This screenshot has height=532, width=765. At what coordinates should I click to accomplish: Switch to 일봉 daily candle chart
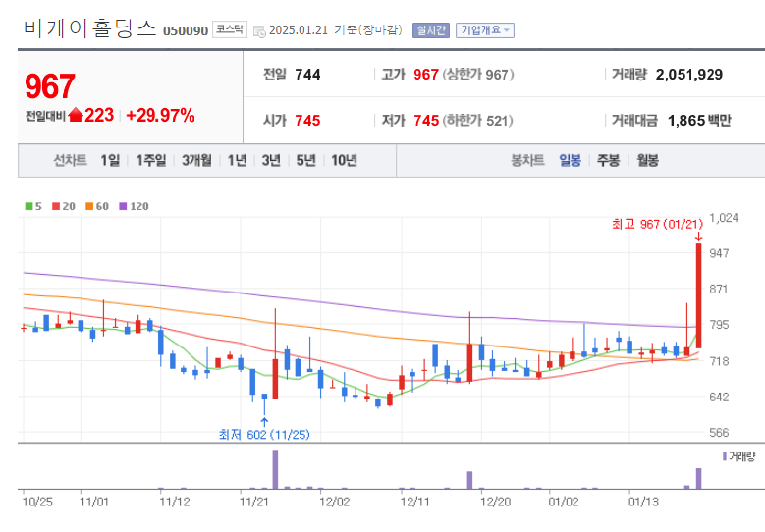(570, 160)
